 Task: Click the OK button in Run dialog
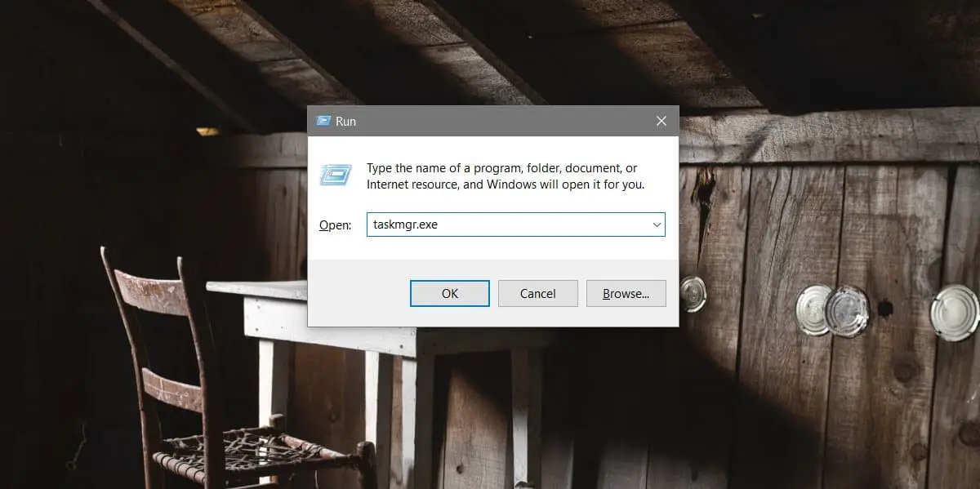pos(450,294)
